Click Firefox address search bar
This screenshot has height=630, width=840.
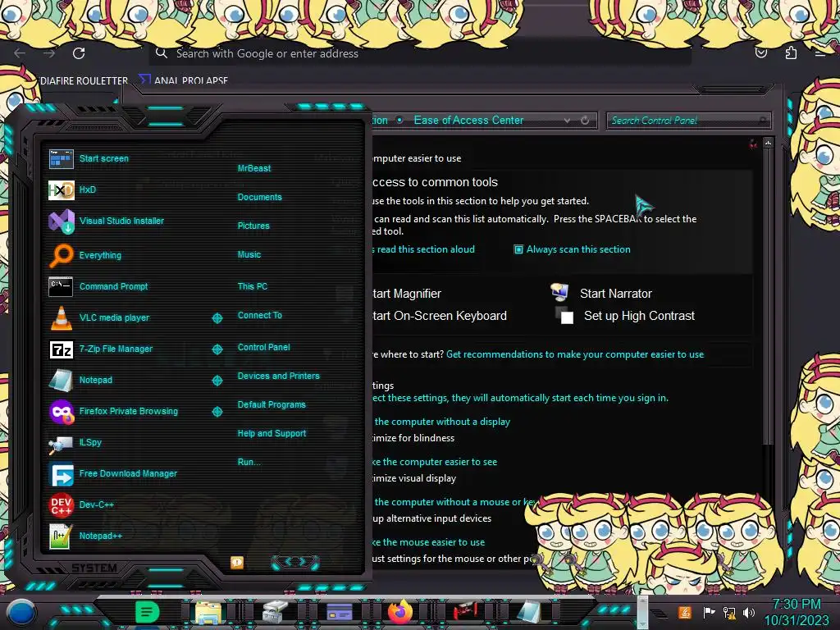pyautogui.click(x=420, y=53)
